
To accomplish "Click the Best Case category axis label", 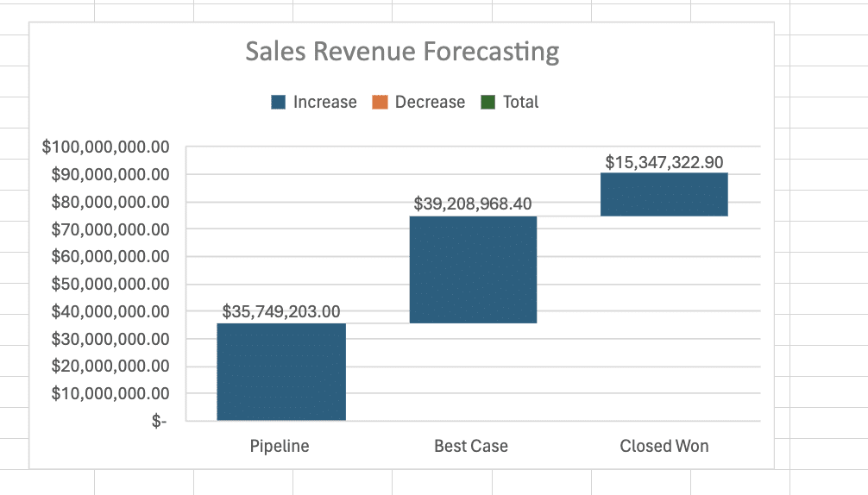I will [471, 446].
